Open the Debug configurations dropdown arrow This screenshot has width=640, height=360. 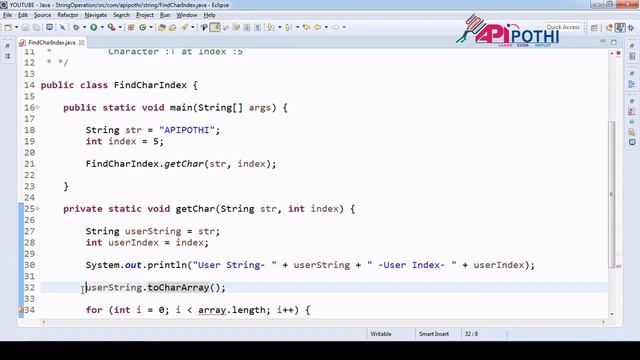click(x=84, y=27)
